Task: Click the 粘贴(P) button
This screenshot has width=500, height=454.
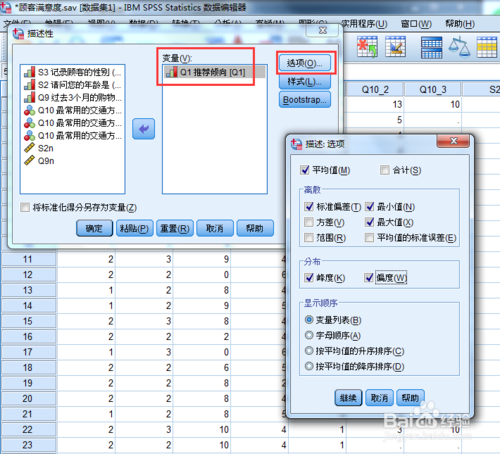Action: coord(134,228)
